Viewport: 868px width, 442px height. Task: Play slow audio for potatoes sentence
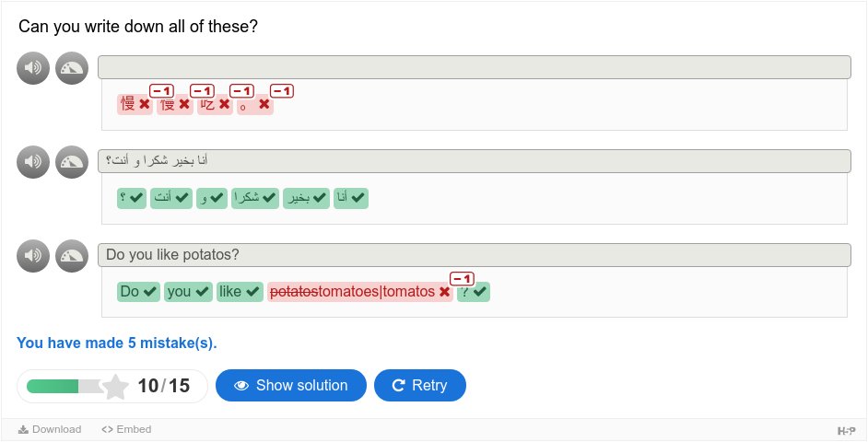72,256
